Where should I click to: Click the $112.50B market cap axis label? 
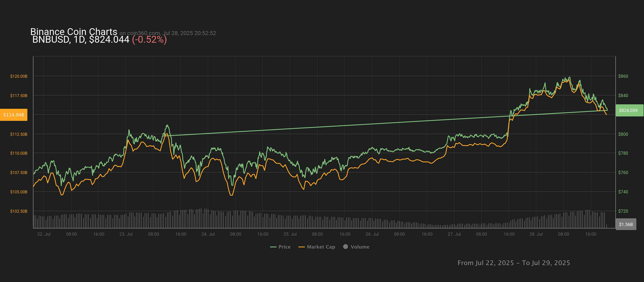pyautogui.click(x=19, y=134)
